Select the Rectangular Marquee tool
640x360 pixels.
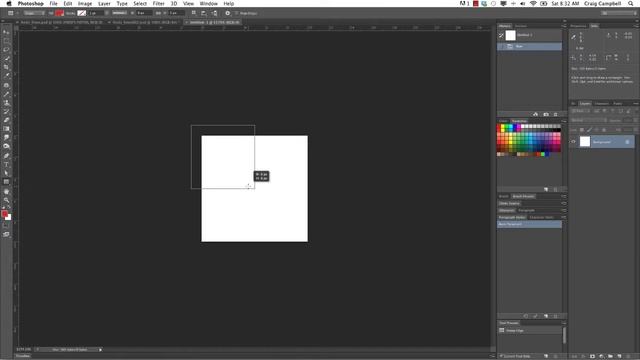pyautogui.click(x=6, y=41)
